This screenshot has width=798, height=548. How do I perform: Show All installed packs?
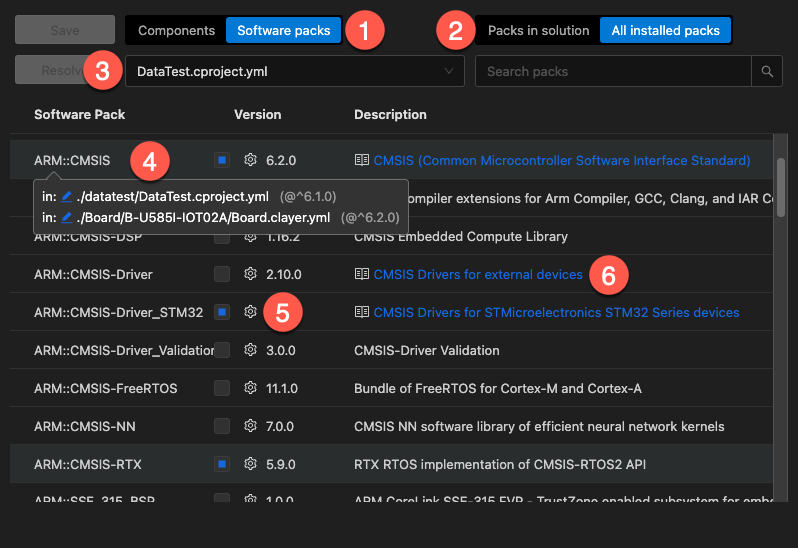click(x=665, y=31)
